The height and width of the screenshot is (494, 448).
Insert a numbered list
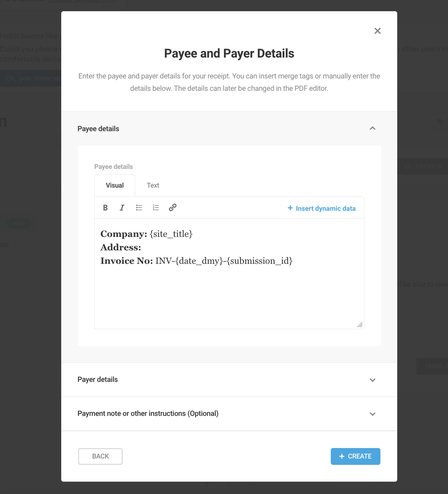(156, 207)
